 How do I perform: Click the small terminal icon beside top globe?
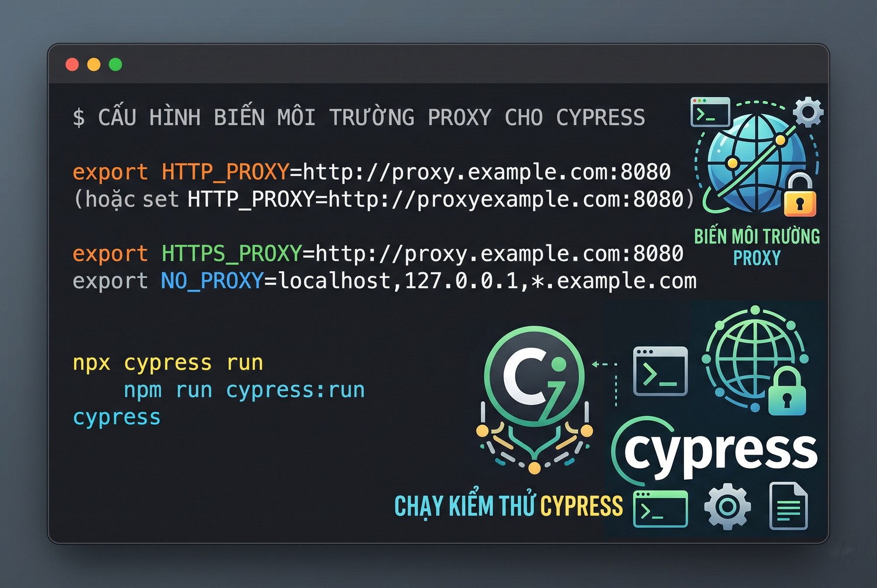point(710,112)
